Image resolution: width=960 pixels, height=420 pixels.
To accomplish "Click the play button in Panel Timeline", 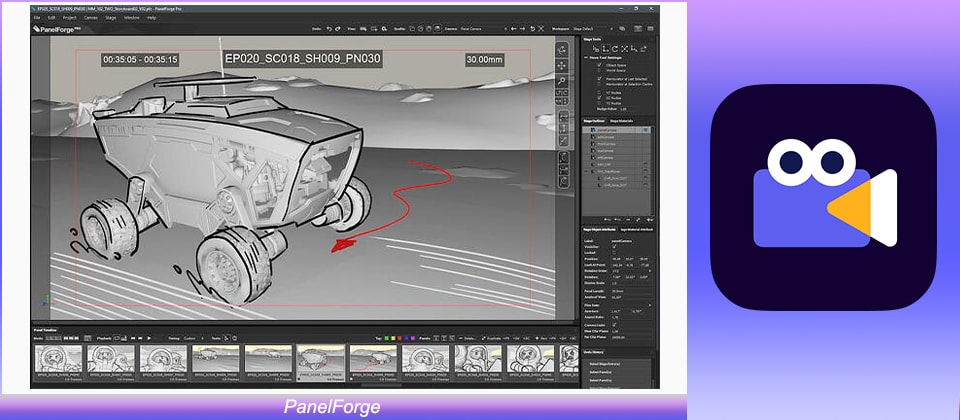I will pyautogui.click(x=149, y=337).
